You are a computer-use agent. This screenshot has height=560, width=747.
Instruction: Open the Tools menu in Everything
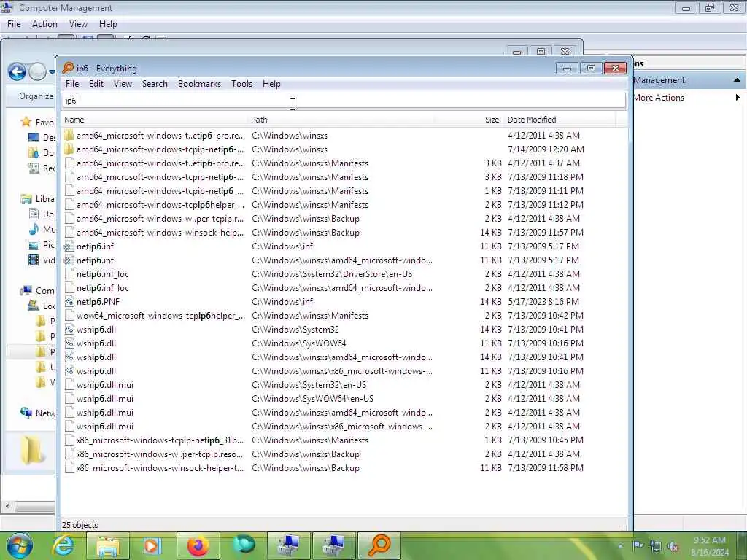click(x=241, y=84)
